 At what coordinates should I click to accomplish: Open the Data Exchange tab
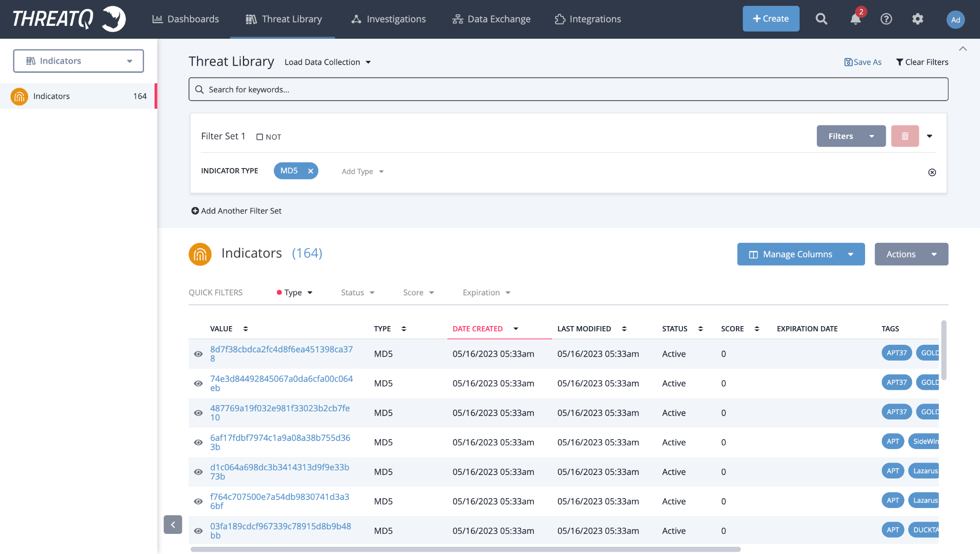click(x=491, y=19)
